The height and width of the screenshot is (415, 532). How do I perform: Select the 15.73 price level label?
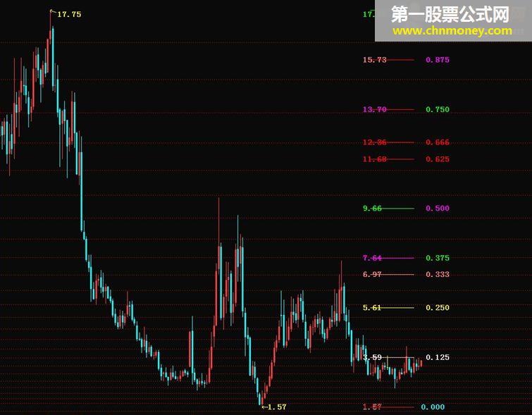click(375, 60)
